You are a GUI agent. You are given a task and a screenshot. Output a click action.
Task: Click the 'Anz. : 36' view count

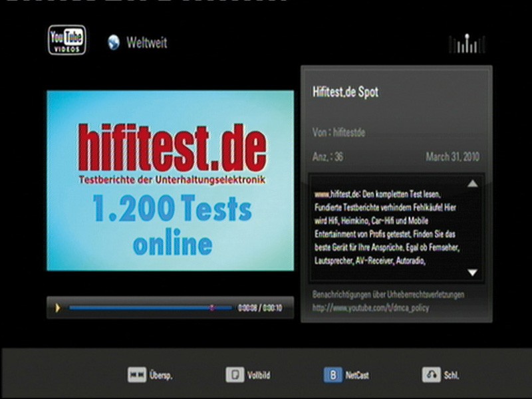(x=327, y=157)
